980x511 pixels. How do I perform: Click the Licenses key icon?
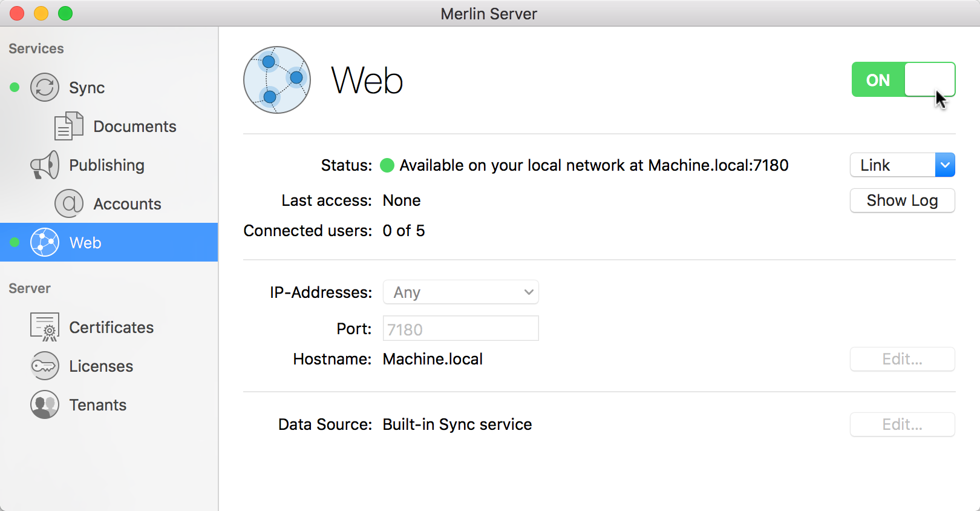[45, 366]
